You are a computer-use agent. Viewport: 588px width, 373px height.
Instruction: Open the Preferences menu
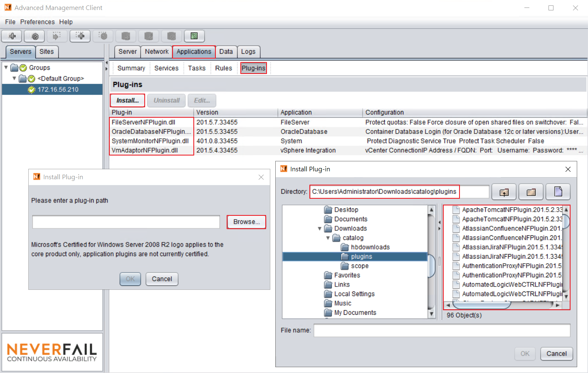coord(37,22)
